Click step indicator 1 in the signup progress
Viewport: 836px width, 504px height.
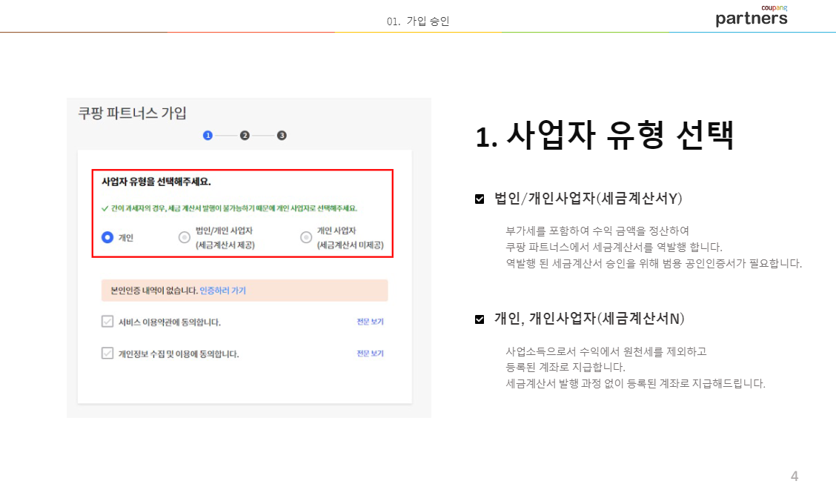click(x=209, y=134)
